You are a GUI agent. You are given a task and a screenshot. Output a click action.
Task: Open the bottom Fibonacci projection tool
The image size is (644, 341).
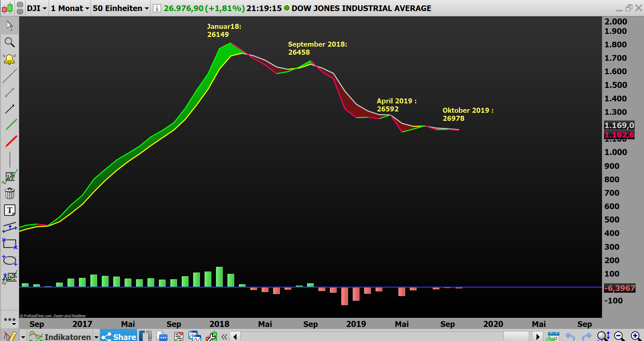[10, 277]
